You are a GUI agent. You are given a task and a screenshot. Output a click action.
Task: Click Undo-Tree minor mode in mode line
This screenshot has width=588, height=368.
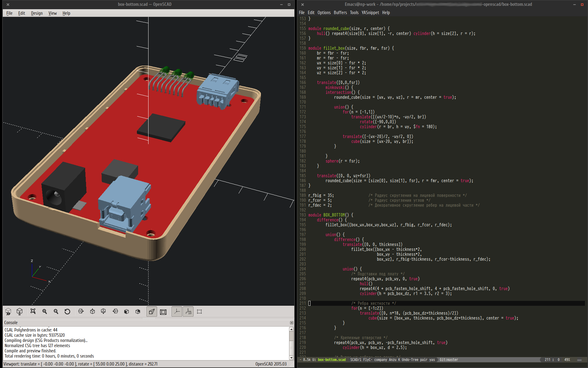click(x=410, y=360)
